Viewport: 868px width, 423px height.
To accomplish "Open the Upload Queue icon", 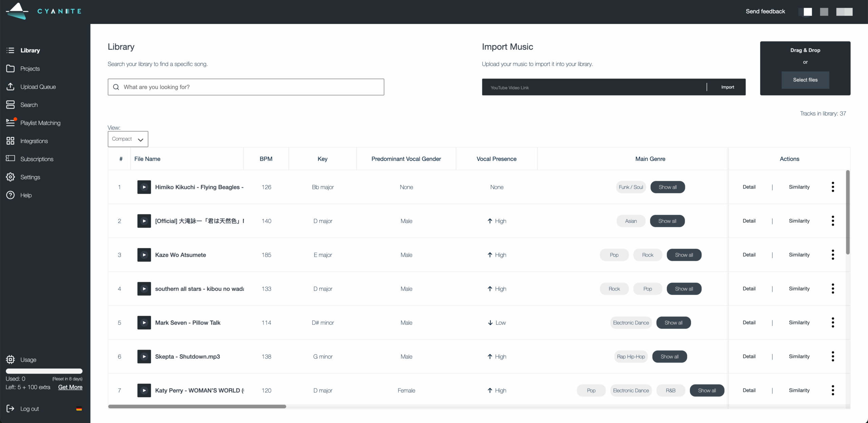I will click(x=11, y=87).
